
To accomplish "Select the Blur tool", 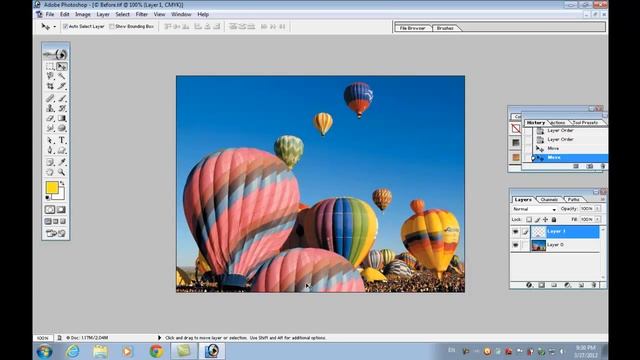I will [50, 128].
